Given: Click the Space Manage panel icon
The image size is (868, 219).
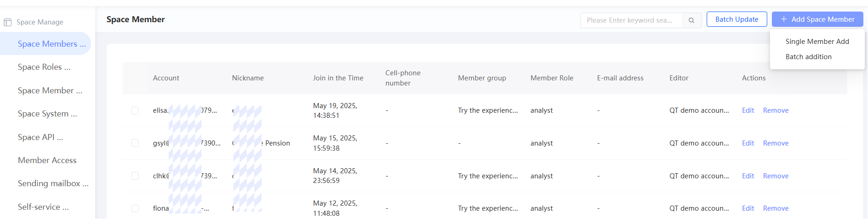Looking at the screenshot, I should pyautogui.click(x=7, y=22).
